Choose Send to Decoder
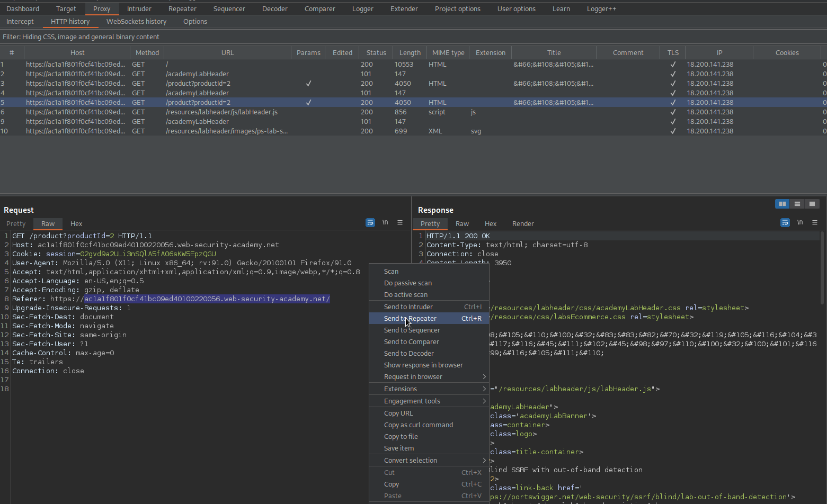Image resolution: width=827 pixels, height=504 pixels. [429, 354]
